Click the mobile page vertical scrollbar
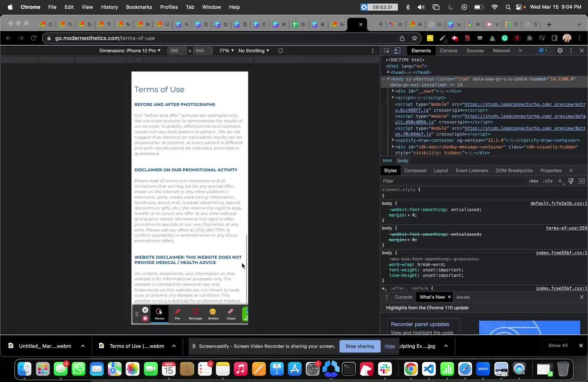This screenshot has height=382, width=588. click(247, 269)
